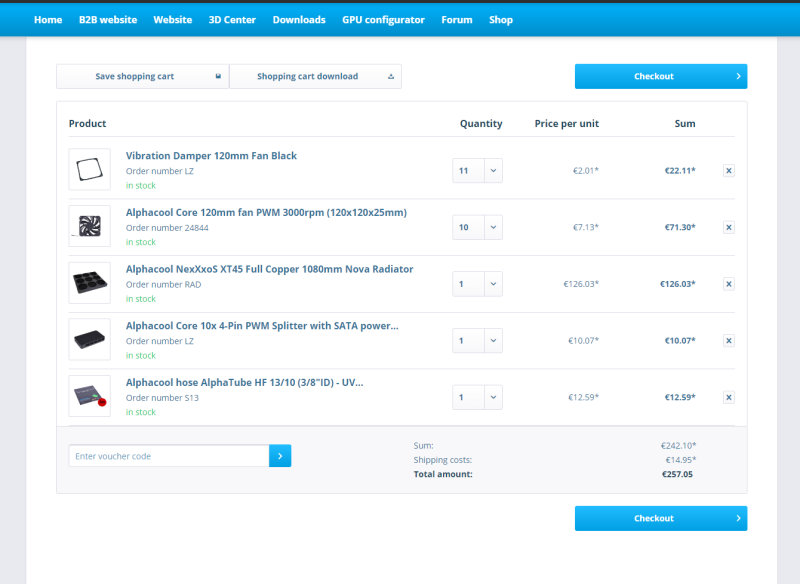Remove NexXxoS XT45 Nova Radiator from cart
800x584 pixels.
[729, 284]
